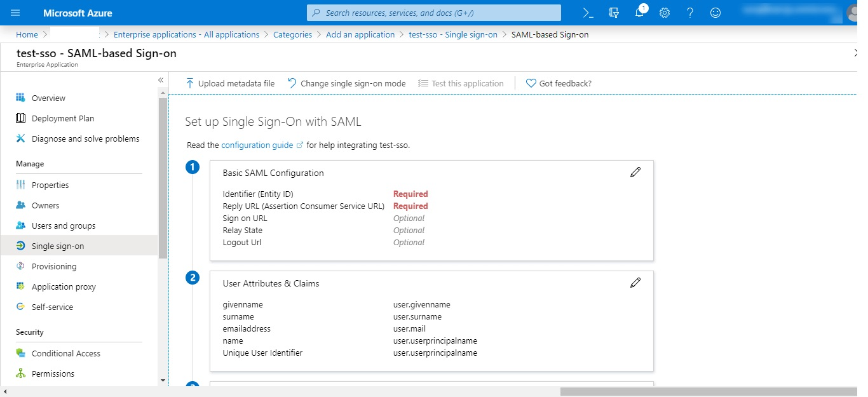The width and height of the screenshot is (868, 397).
Task: Open the directory and subscription filter icon
Action: coord(614,13)
